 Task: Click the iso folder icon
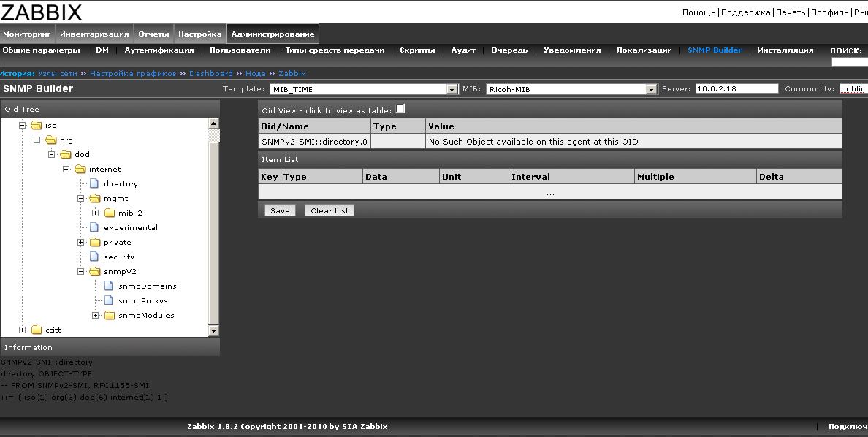pyautogui.click(x=37, y=126)
